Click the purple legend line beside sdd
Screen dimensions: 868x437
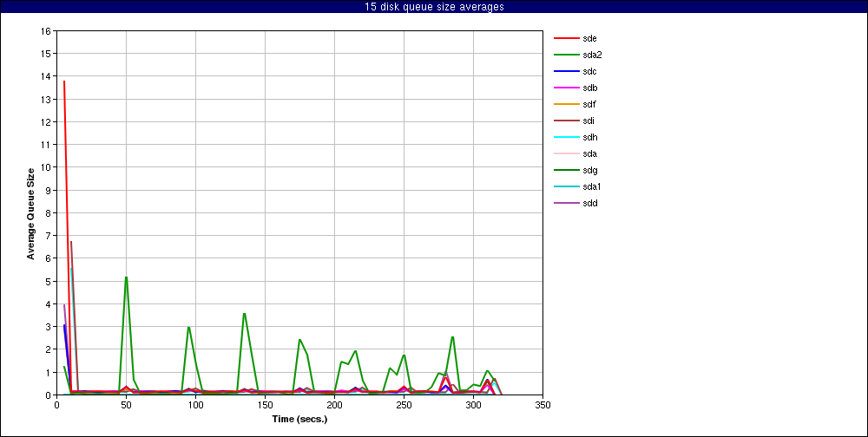pyautogui.click(x=566, y=203)
